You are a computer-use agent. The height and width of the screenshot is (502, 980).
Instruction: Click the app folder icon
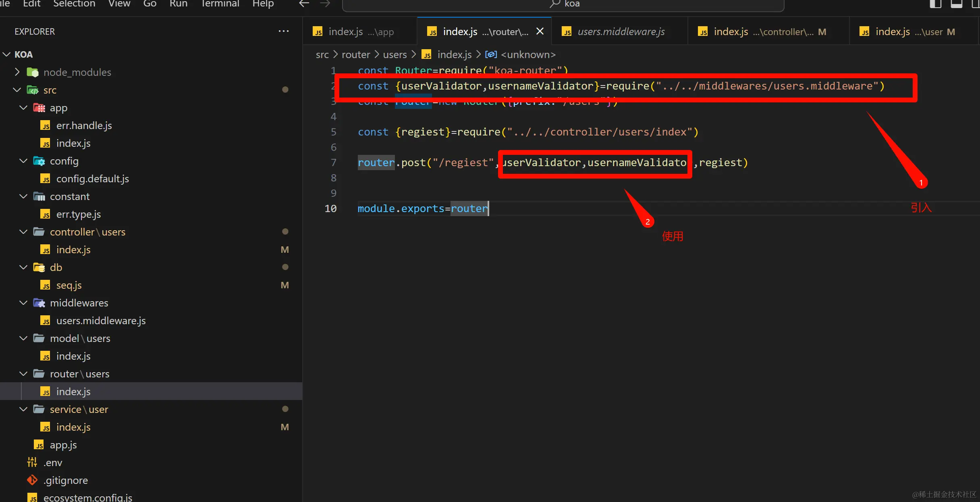tap(39, 108)
